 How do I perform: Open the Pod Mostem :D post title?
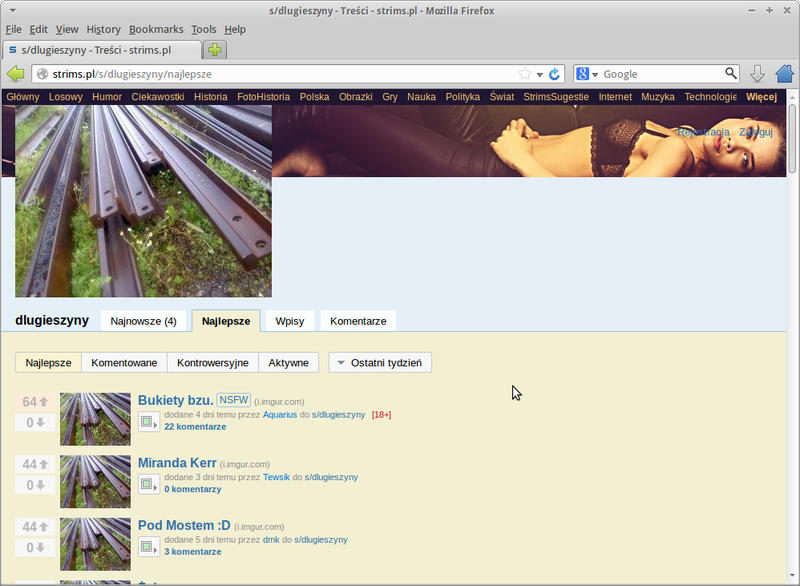pyautogui.click(x=184, y=525)
